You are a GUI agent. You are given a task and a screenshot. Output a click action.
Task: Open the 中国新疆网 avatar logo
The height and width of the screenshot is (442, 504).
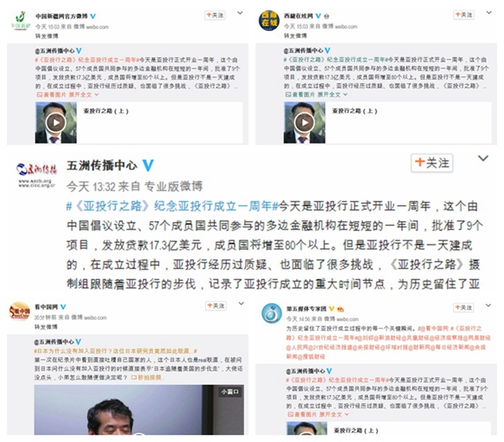click(x=20, y=20)
